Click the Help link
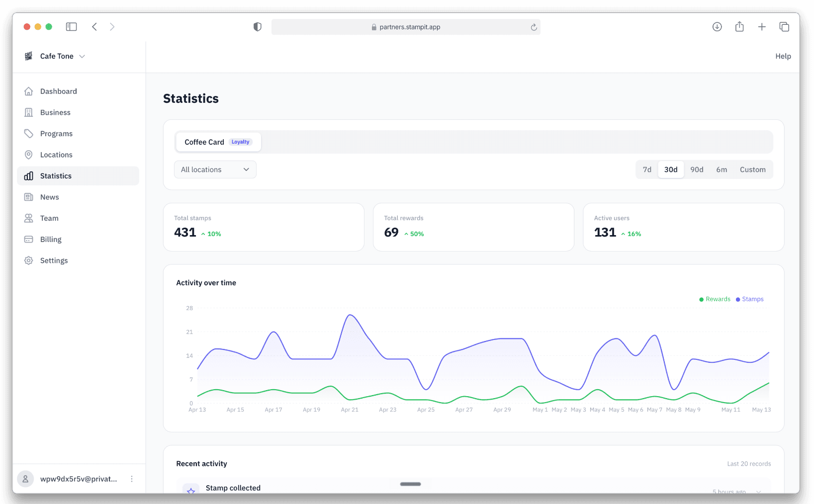Image resolution: width=814 pixels, height=504 pixels. [783, 56]
